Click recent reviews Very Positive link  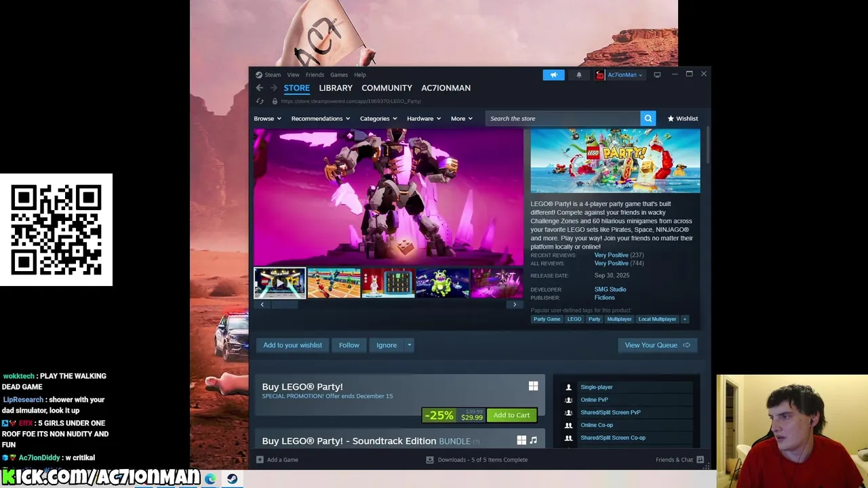(611, 256)
